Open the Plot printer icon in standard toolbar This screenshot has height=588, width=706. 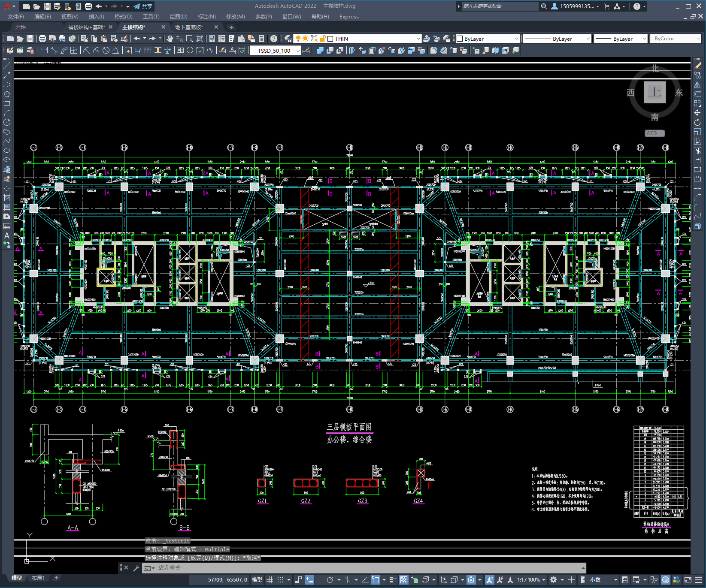pos(42,39)
